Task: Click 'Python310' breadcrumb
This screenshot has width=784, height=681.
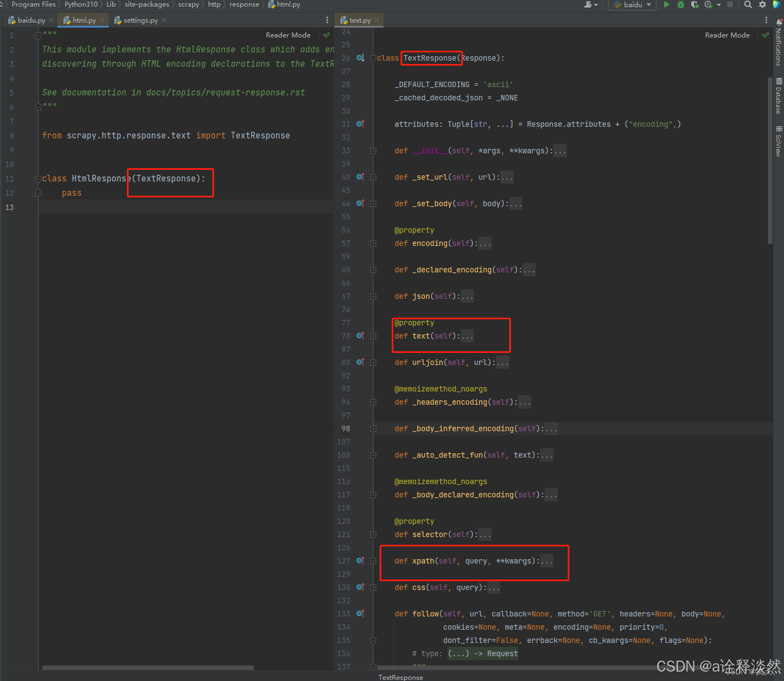Action: click(81, 4)
